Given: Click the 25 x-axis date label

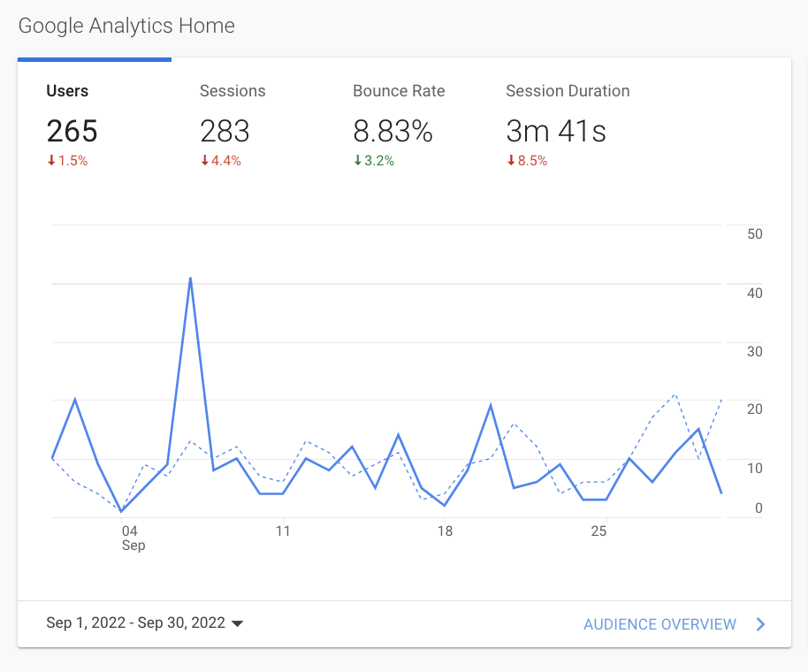Looking at the screenshot, I should click(x=598, y=531).
